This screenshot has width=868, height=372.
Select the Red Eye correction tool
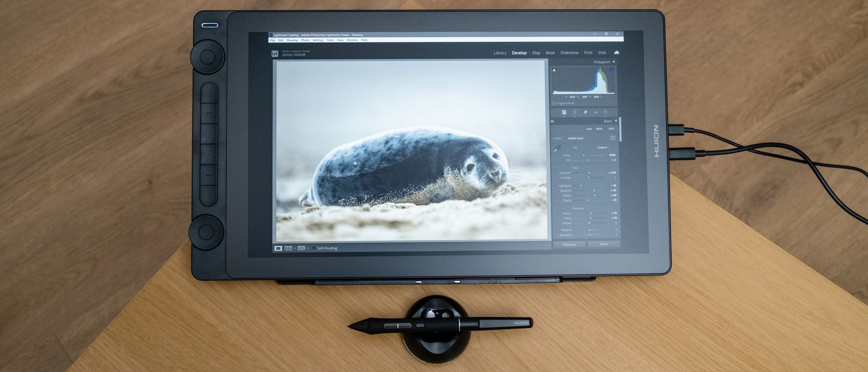pos(595,112)
